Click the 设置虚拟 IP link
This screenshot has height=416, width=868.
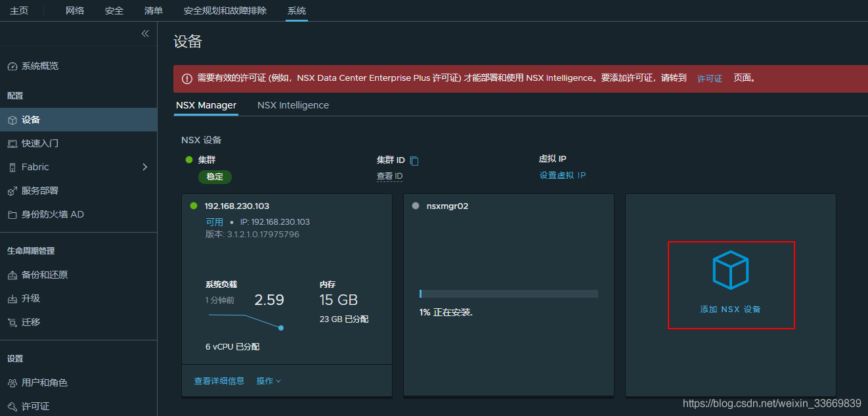pos(563,175)
